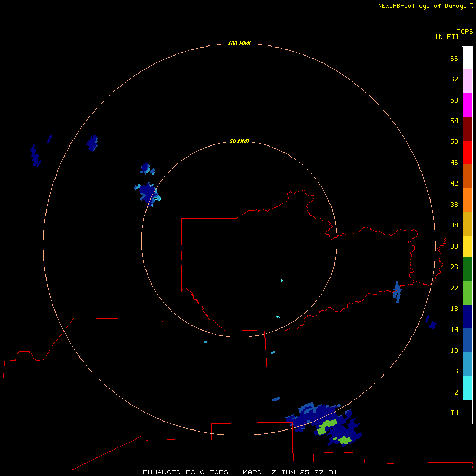Image resolution: width=476 pixels, height=476 pixels.
Task: Click the '54' legend value
Action: [x=454, y=121]
